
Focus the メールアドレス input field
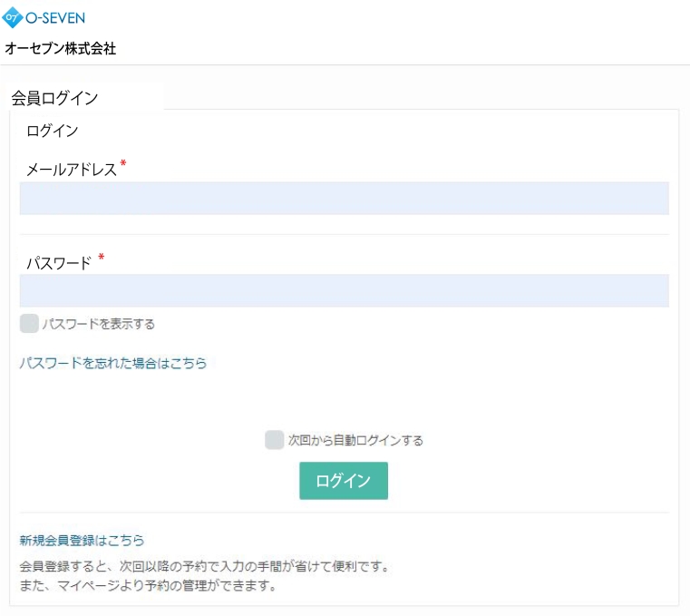coord(344,198)
